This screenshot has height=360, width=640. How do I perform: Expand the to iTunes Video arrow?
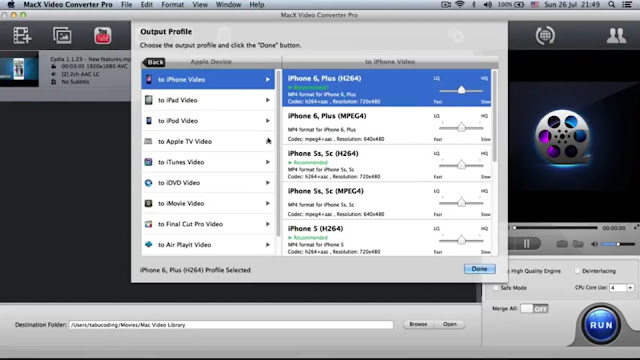(x=268, y=162)
